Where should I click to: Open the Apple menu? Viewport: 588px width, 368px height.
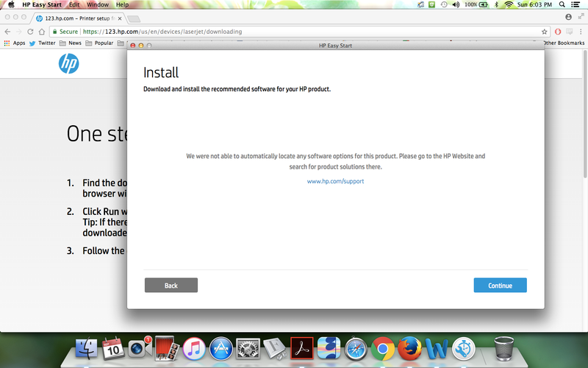tap(11, 4)
